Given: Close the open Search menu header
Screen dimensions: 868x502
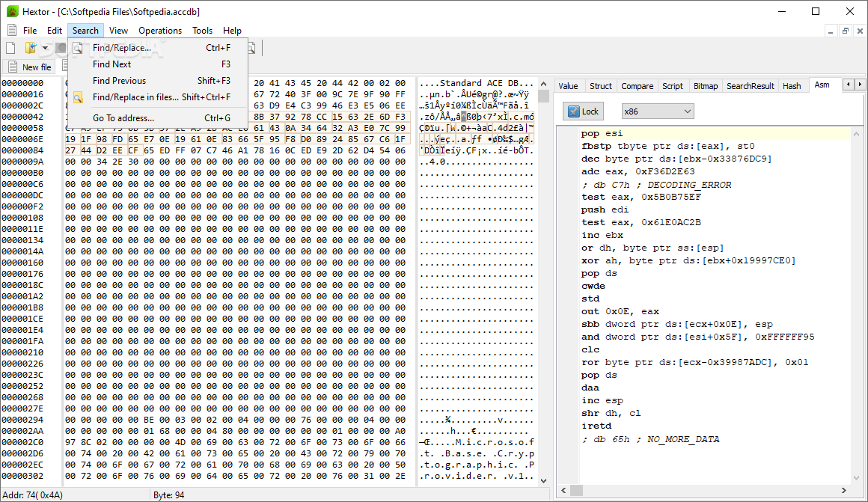Looking at the screenshot, I should [x=85, y=31].
